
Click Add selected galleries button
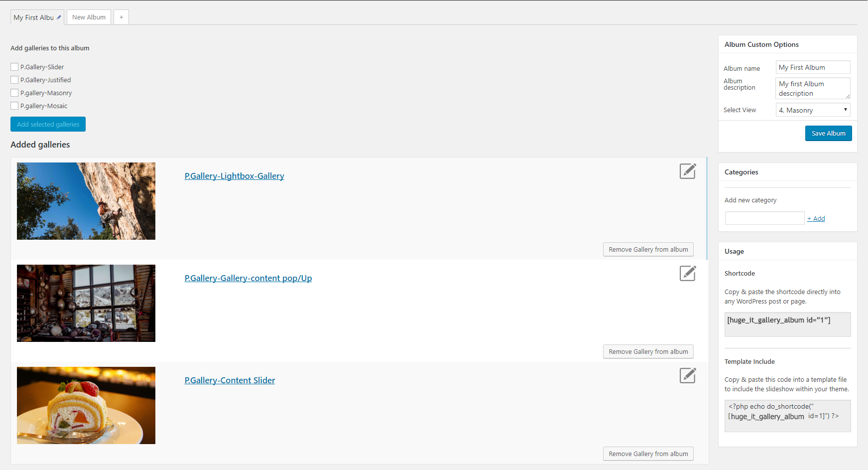click(x=48, y=124)
